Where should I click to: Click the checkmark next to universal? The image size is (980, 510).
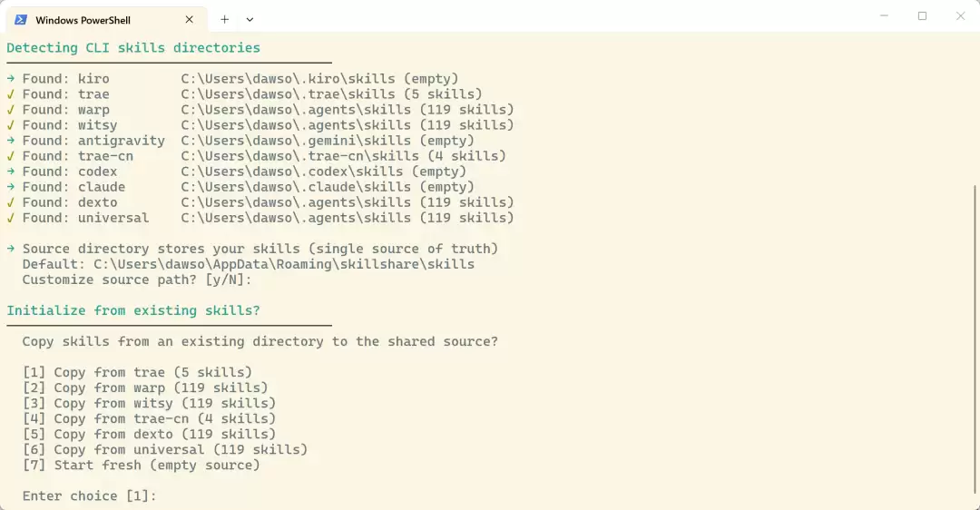[x=11, y=218]
